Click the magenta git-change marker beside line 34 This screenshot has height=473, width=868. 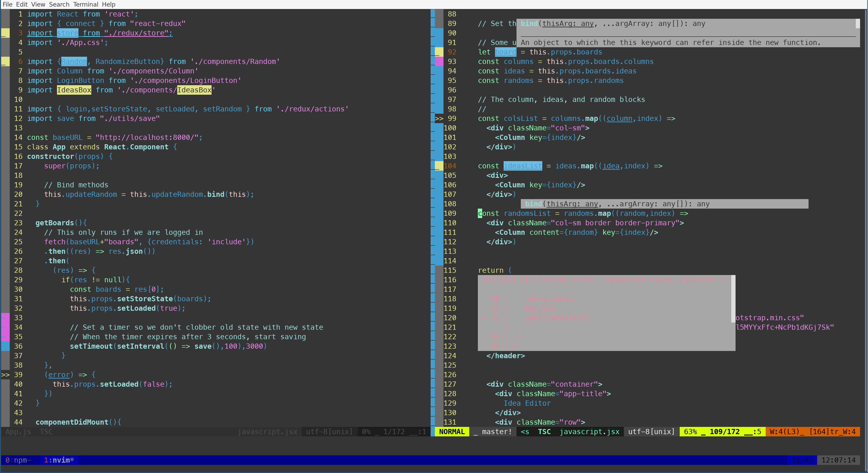(x=5, y=327)
